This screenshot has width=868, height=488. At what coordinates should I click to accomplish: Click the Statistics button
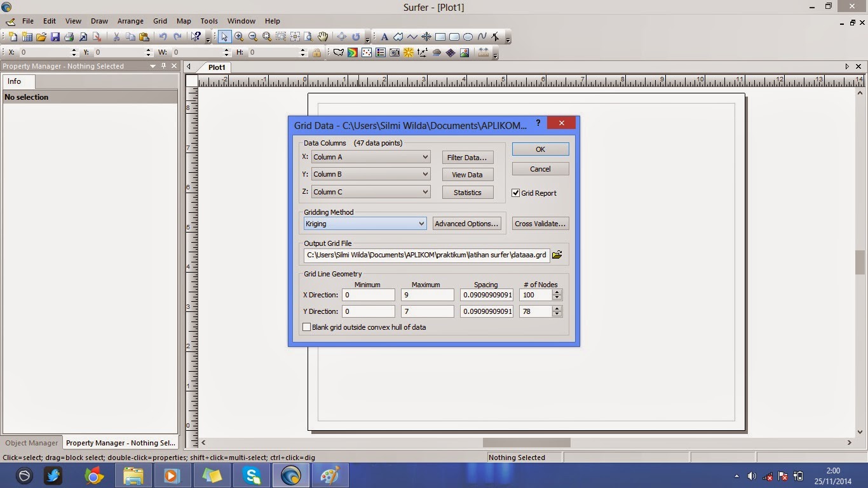[468, 193]
